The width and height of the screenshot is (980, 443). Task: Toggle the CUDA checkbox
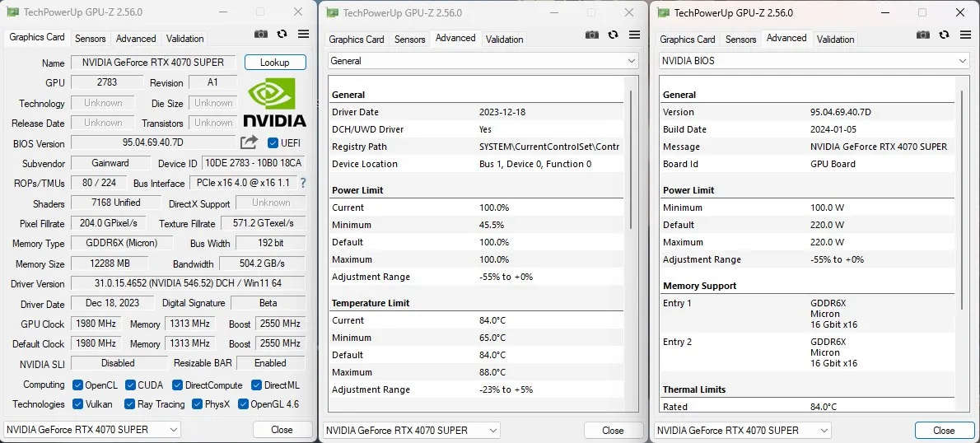pyautogui.click(x=131, y=385)
